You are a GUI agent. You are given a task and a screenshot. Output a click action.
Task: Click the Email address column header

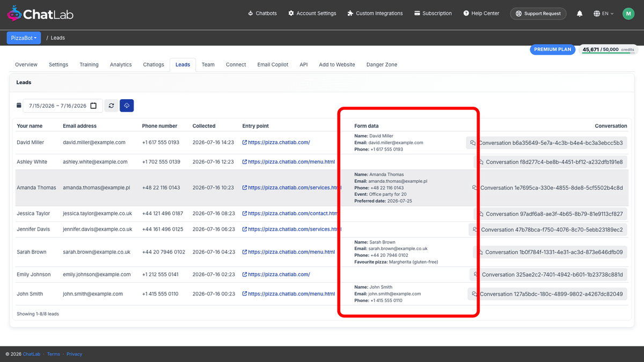pyautogui.click(x=79, y=126)
